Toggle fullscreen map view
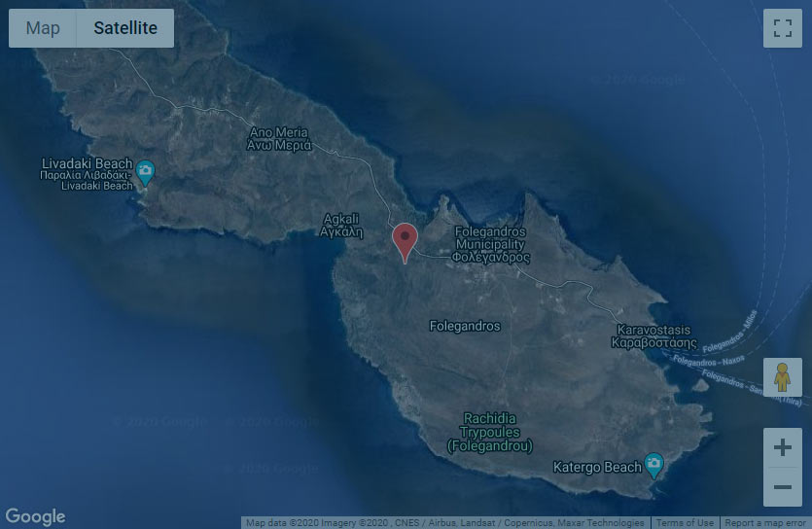 [x=783, y=28]
